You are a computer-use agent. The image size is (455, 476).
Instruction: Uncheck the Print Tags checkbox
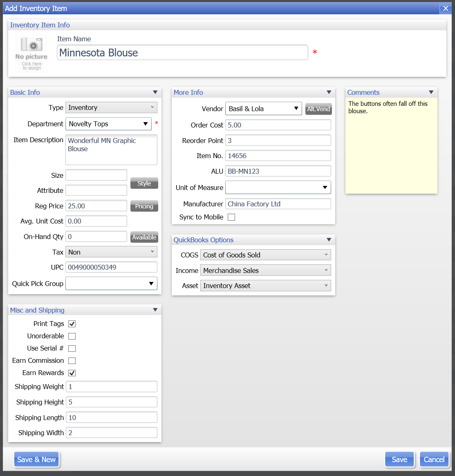click(72, 324)
